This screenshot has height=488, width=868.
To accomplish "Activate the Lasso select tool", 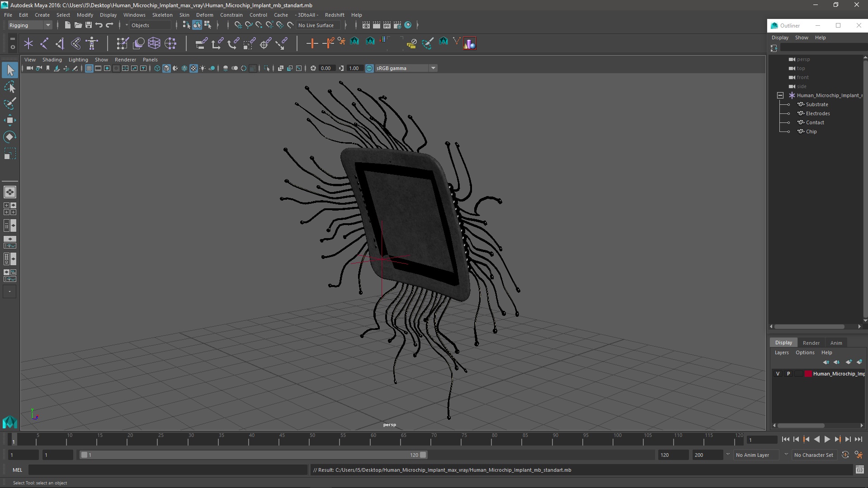I will (10, 87).
